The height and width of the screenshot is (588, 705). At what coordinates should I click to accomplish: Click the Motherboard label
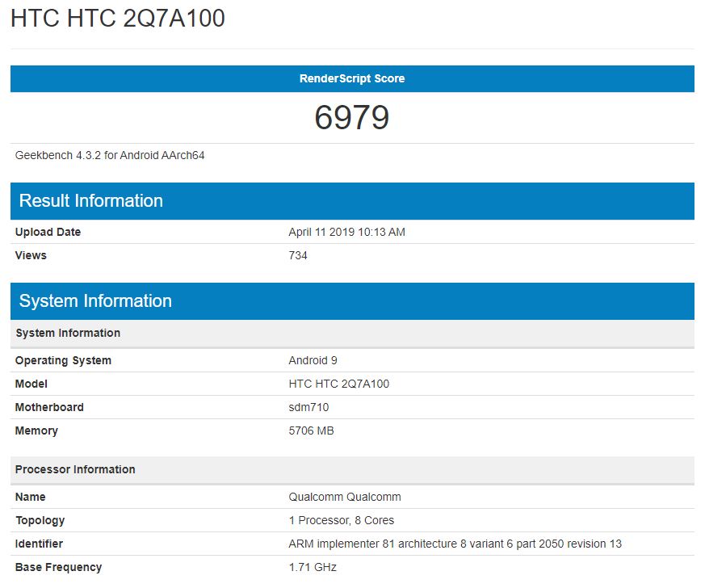(49, 407)
